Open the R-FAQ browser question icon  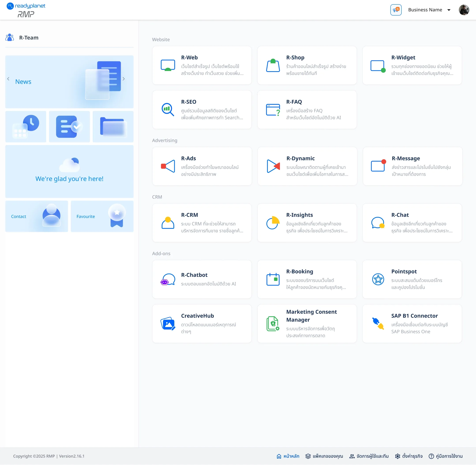[273, 110]
